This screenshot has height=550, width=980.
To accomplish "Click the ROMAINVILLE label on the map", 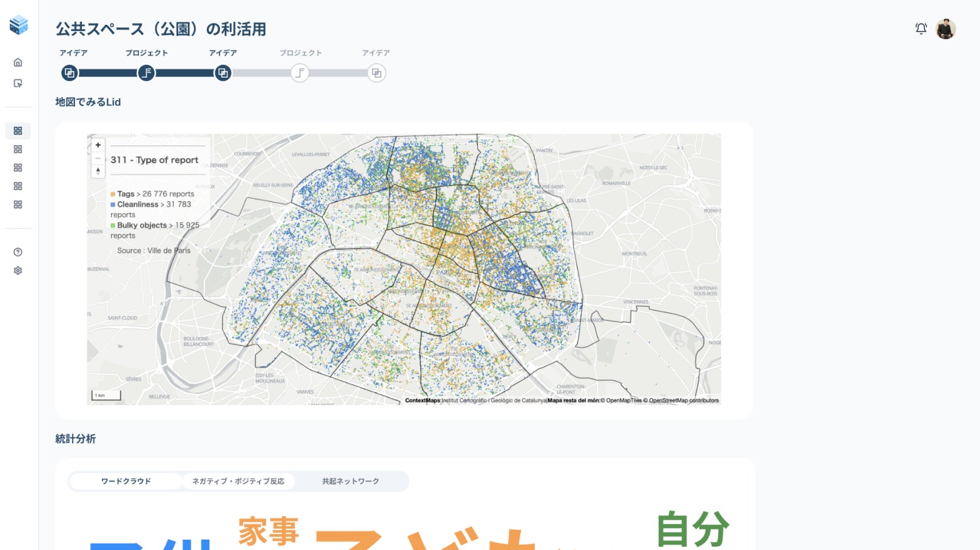I will [x=616, y=183].
